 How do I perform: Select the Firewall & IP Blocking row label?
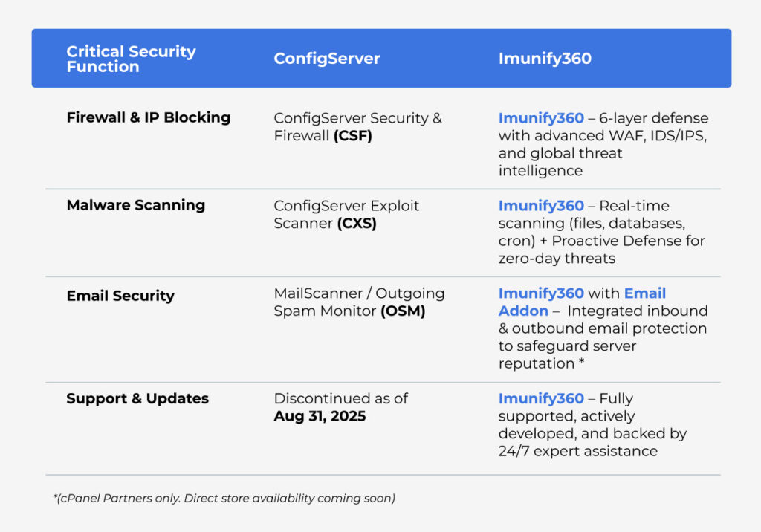pyautogui.click(x=148, y=117)
